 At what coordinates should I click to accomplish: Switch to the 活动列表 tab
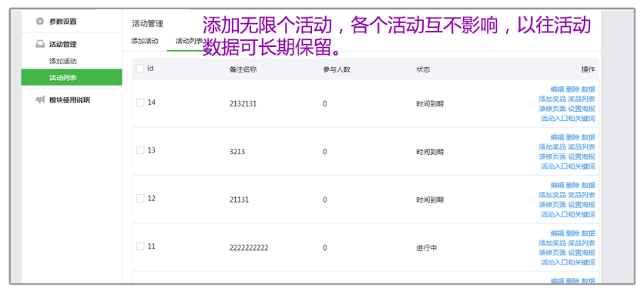[190, 41]
